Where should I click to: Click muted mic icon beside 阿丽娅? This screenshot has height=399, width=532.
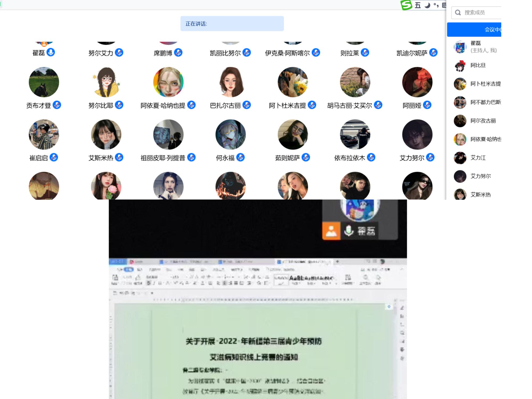(427, 105)
